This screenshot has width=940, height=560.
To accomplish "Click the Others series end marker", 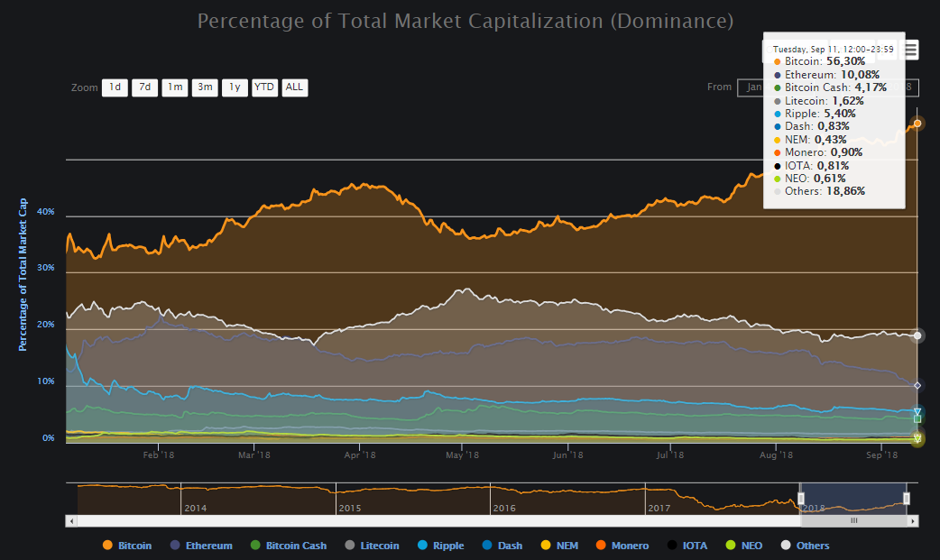I will pos(917,335).
